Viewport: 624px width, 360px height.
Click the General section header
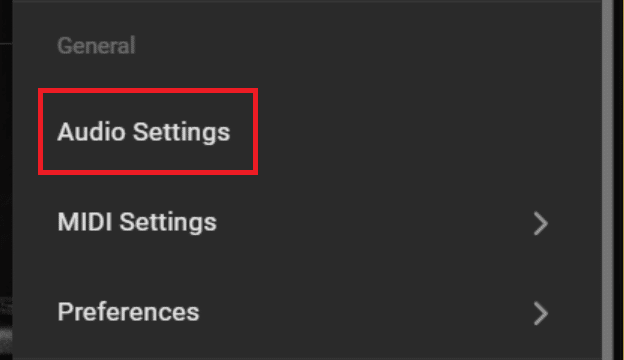click(x=96, y=46)
